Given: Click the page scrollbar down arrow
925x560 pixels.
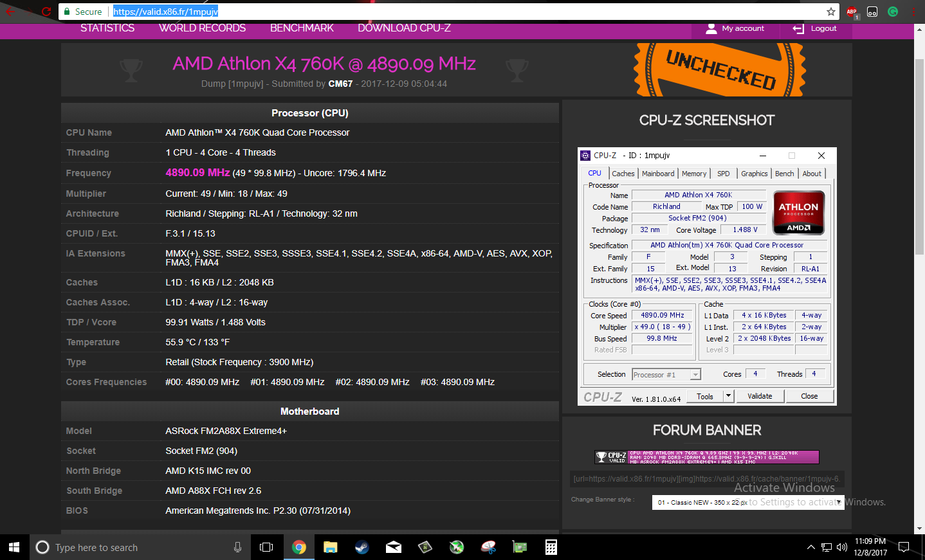Looking at the screenshot, I should point(919,528).
